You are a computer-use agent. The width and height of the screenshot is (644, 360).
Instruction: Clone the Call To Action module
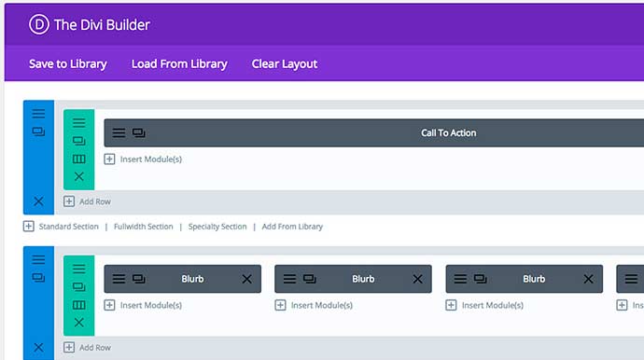139,132
